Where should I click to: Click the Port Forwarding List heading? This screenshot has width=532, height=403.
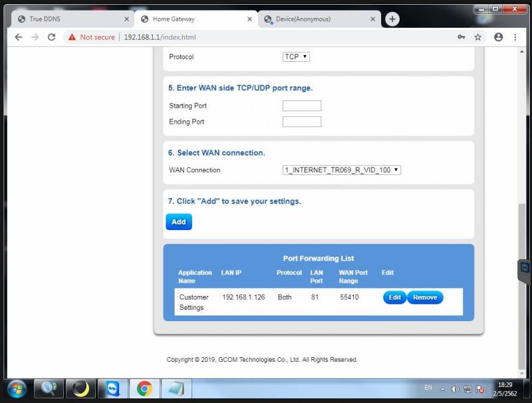point(319,259)
